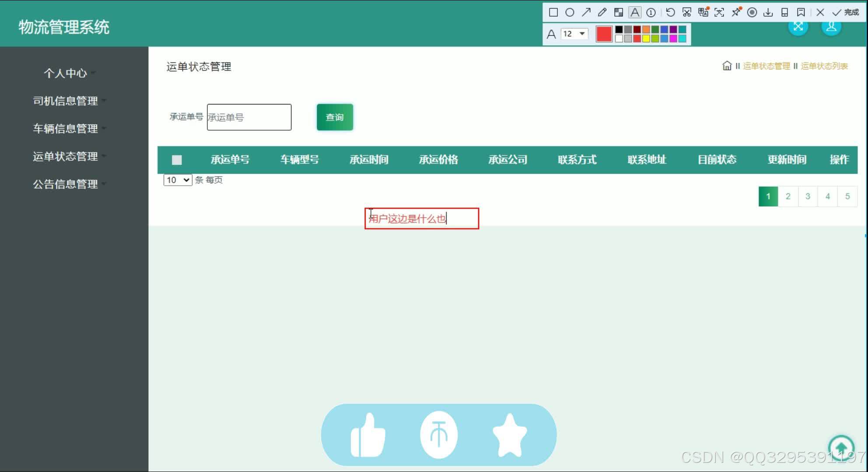Open the font size 12 dropdown
Screen dimensions: 868x472
pyautogui.click(x=574, y=34)
